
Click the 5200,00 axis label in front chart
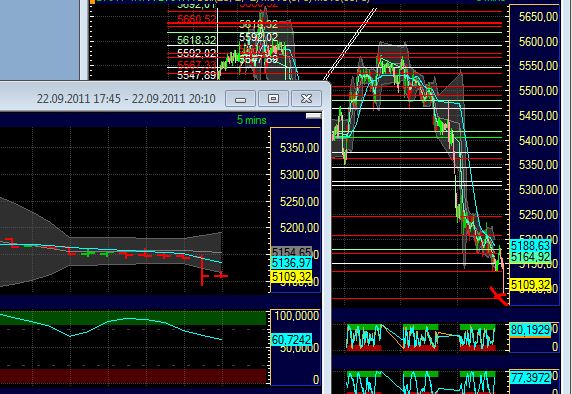(299, 228)
